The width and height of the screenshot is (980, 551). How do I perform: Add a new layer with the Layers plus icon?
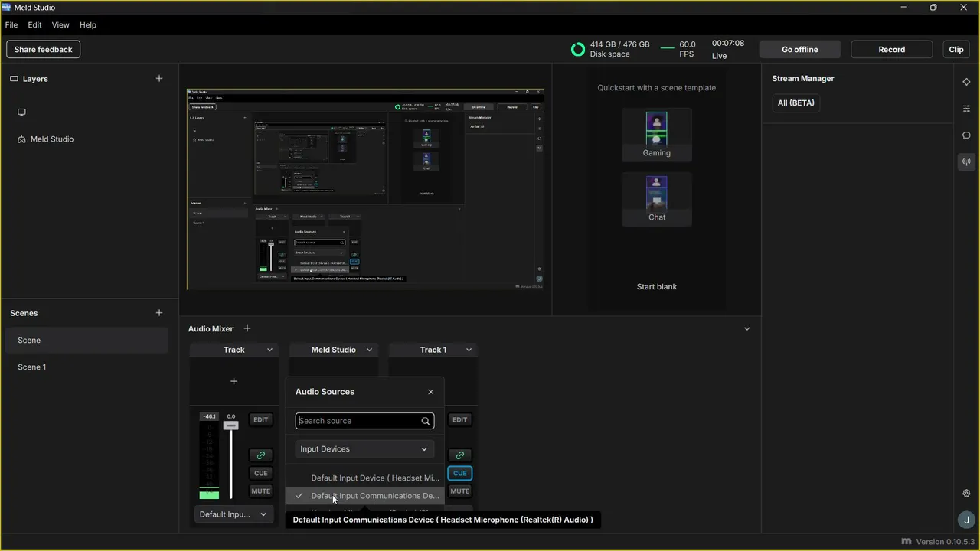coord(159,78)
